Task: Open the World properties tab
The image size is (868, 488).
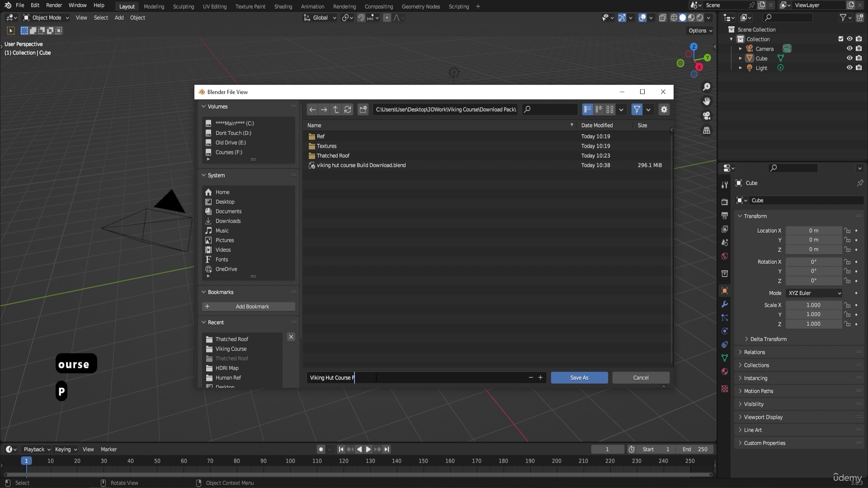Action: pos(725,256)
